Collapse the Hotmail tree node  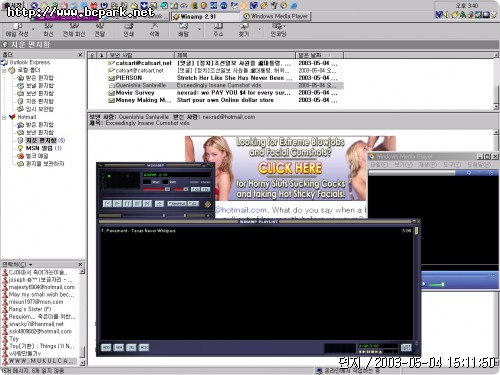pyautogui.click(x=4, y=117)
